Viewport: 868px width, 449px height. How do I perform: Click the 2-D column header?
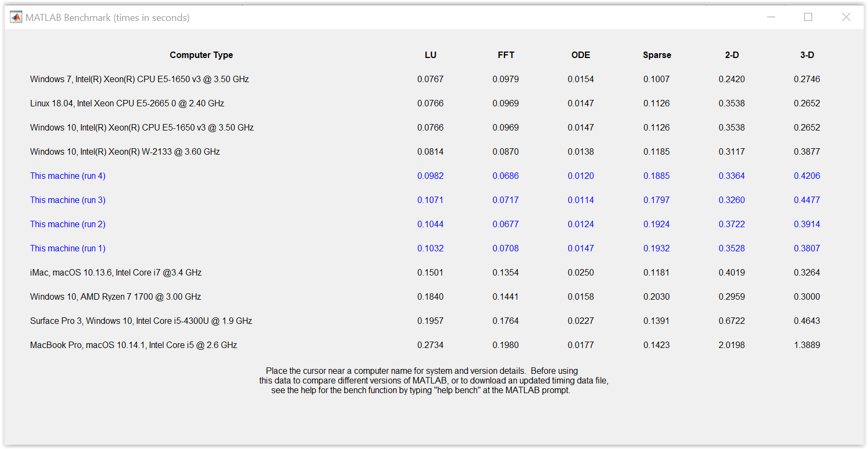pyautogui.click(x=732, y=55)
